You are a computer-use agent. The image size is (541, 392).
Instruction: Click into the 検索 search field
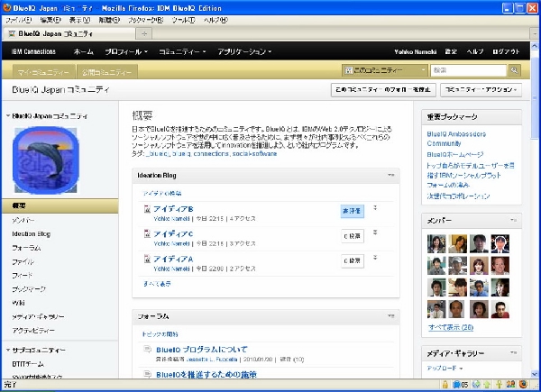468,69
